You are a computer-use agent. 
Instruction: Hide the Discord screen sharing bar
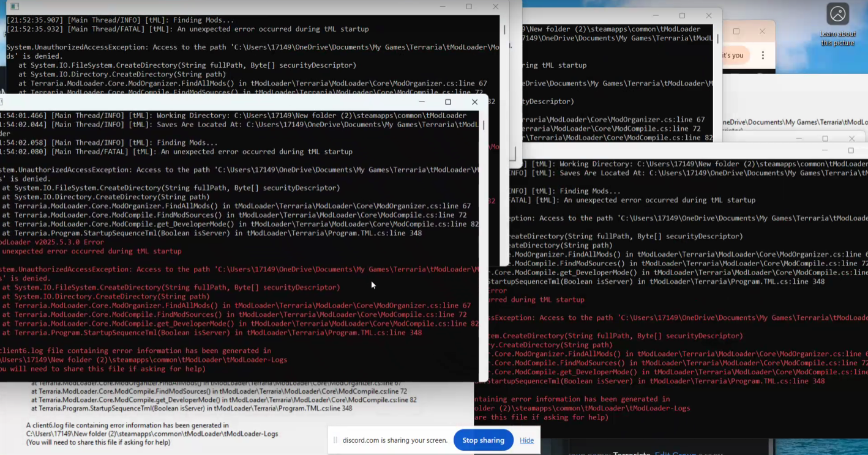click(526, 440)
